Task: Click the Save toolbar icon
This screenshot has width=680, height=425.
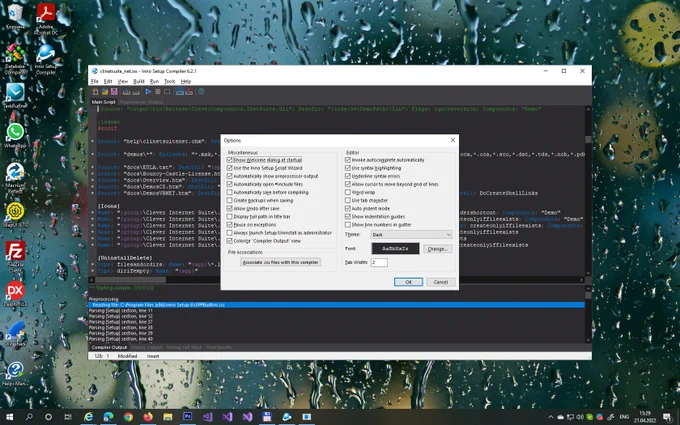Action: 114,92
